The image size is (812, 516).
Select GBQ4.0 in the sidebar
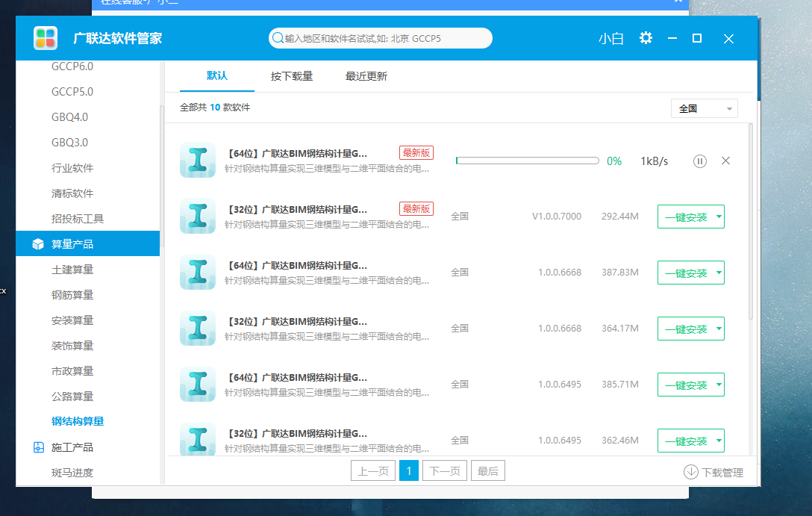point(69,117)
